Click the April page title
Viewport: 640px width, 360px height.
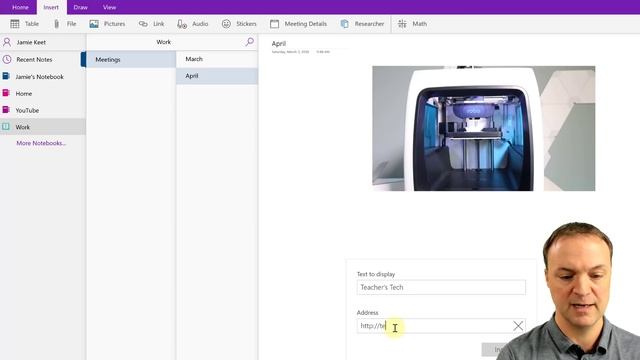point(279,43)
